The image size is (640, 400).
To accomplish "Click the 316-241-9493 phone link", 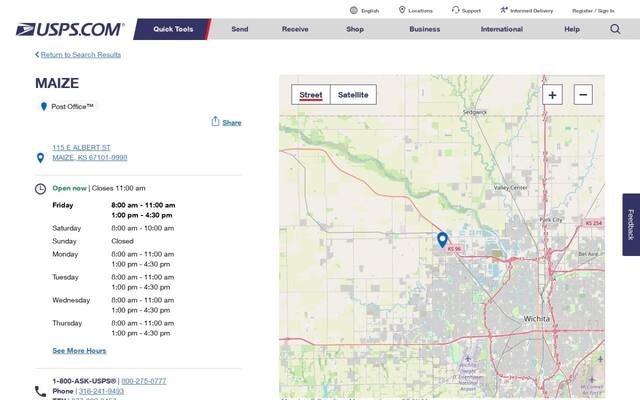I will coord(101,391).
